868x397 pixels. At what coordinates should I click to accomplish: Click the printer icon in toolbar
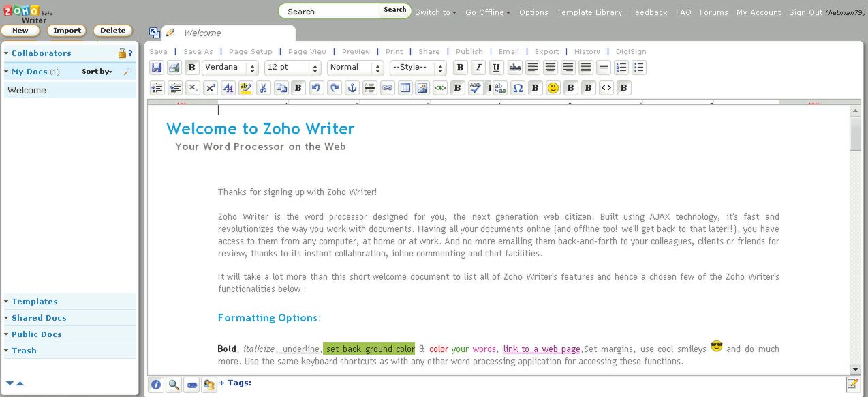pyautogui.click(x=174, y=68)
